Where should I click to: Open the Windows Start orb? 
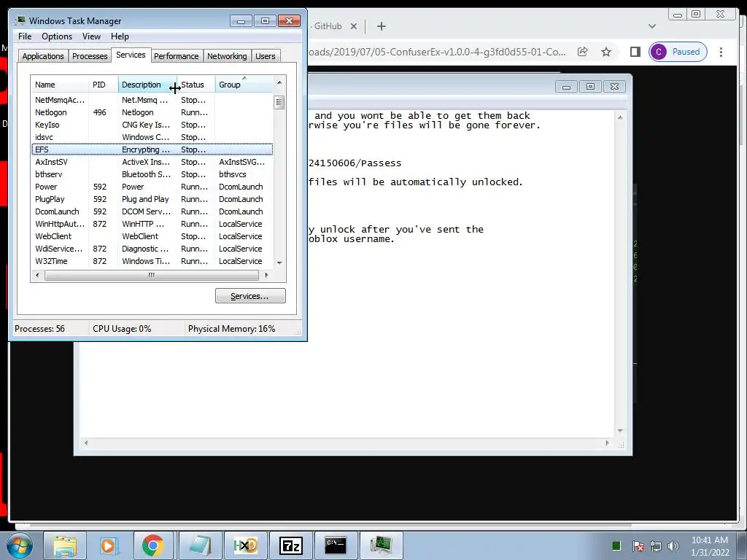click(19, 545)
